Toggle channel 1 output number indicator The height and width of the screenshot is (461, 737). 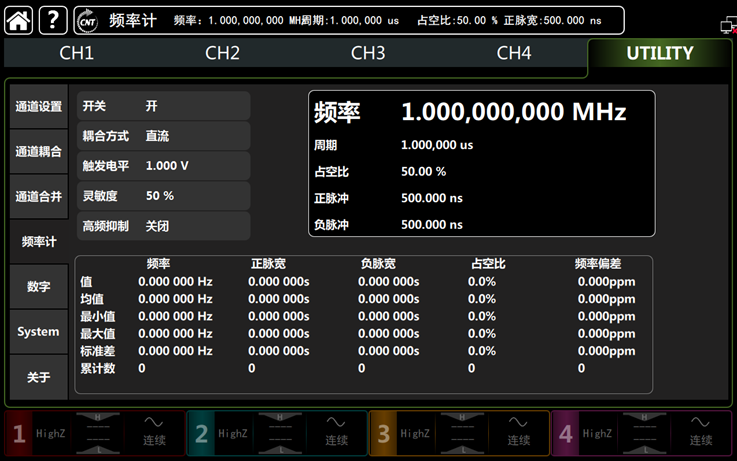tap(19, 434)
